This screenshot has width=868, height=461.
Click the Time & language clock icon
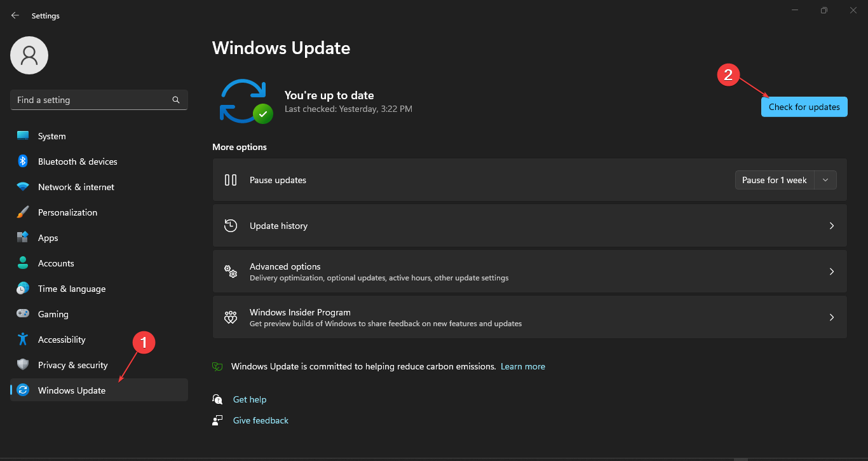click(23, 289)
